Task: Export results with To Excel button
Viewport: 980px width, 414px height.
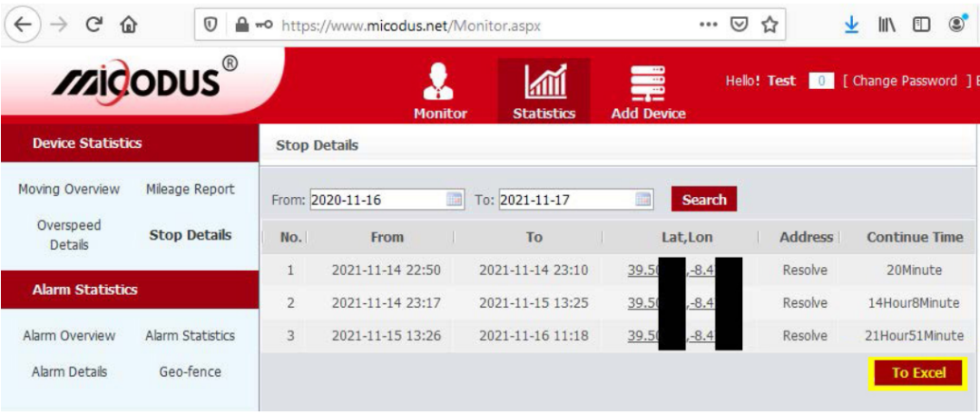Action: click(x=918, y=373)
